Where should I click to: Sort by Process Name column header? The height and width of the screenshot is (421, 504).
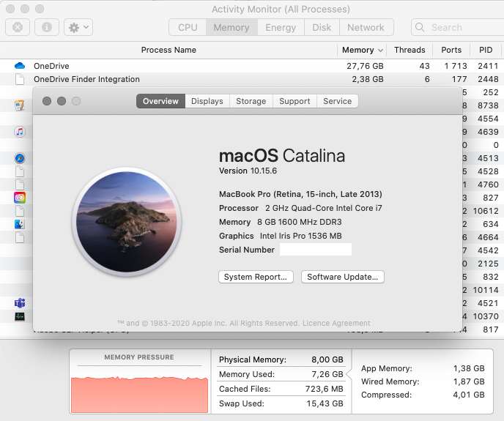[x=168, y=50]
